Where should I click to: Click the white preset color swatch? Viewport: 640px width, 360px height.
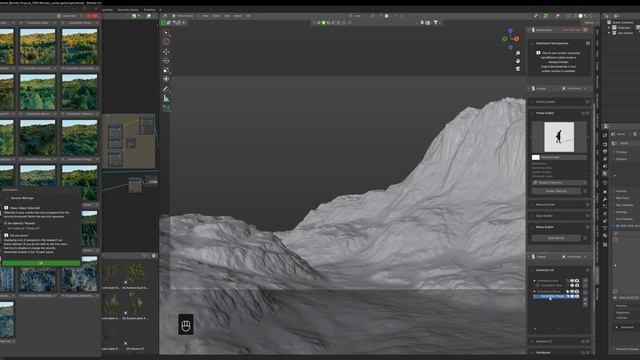[x=536, y=157]
